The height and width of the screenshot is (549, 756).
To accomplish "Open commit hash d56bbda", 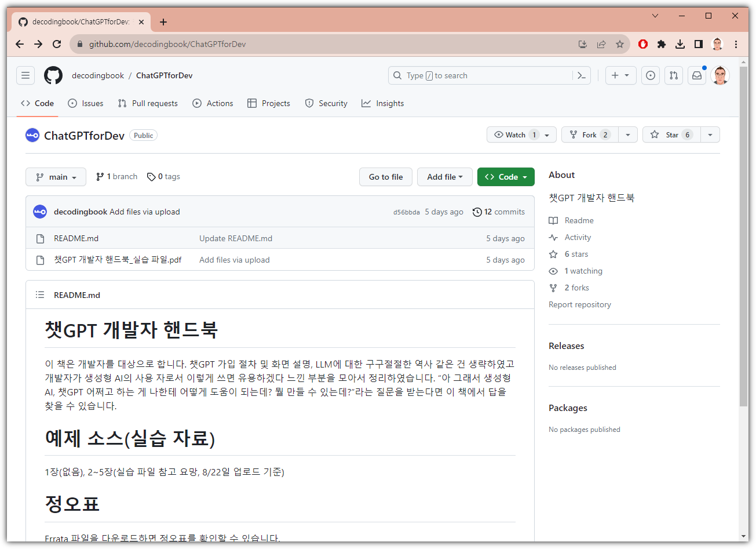I will [x=407, y=212].
